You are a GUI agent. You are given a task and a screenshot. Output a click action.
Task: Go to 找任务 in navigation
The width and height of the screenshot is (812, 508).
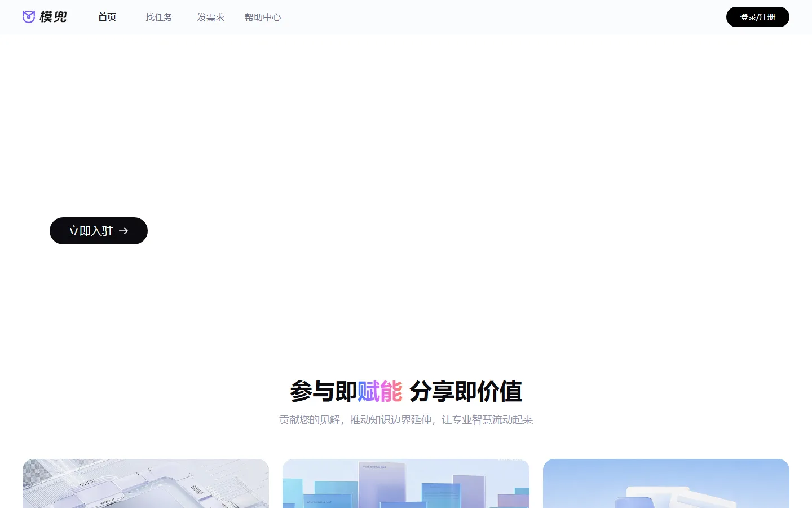[159, 17]
